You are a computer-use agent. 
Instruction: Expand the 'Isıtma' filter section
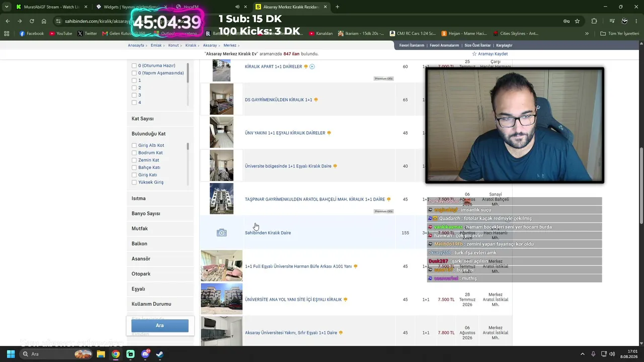pos(160,199)
